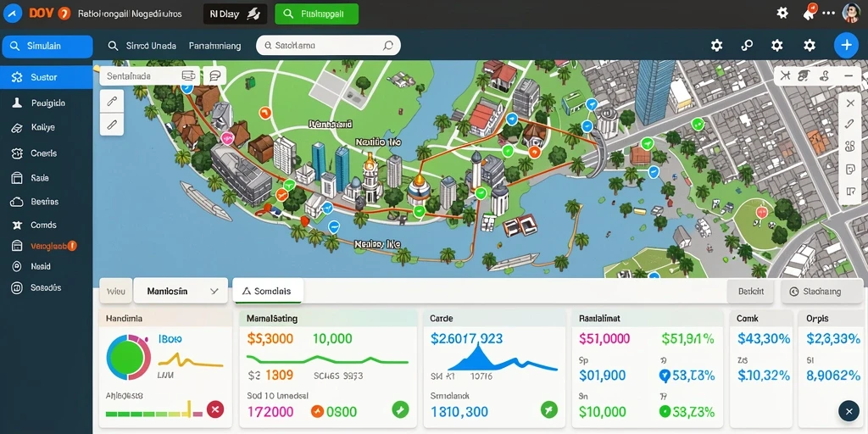Select the pencil tool on the map
This screenshot has width=868, height=434.
coord(112,125)
